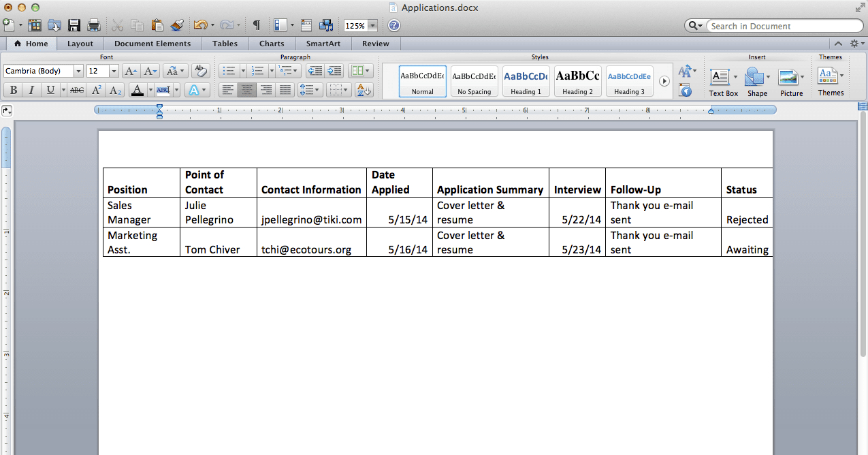Open the Review ribbon tab
This screenshot has height=455, width=868.
(375, 44)
